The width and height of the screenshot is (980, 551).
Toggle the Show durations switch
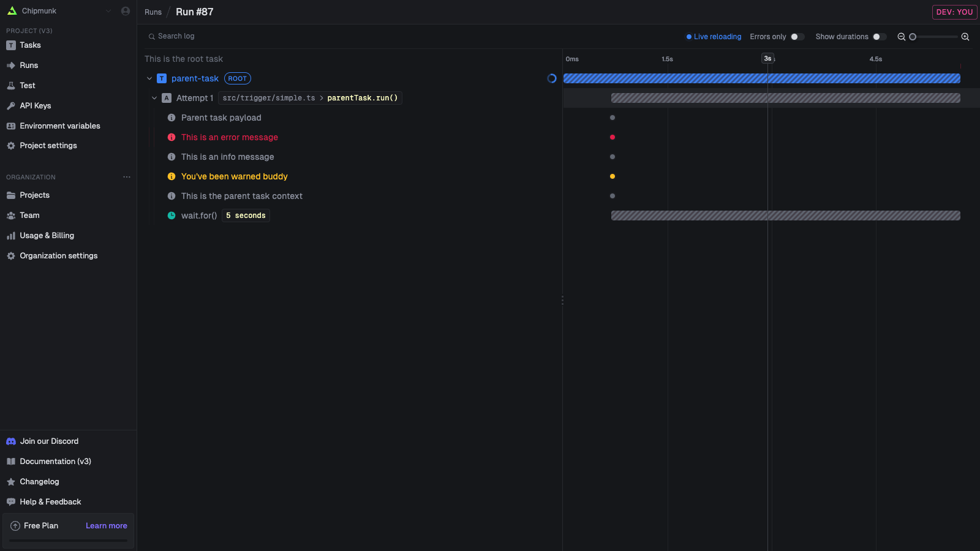[x=880, y=37]
